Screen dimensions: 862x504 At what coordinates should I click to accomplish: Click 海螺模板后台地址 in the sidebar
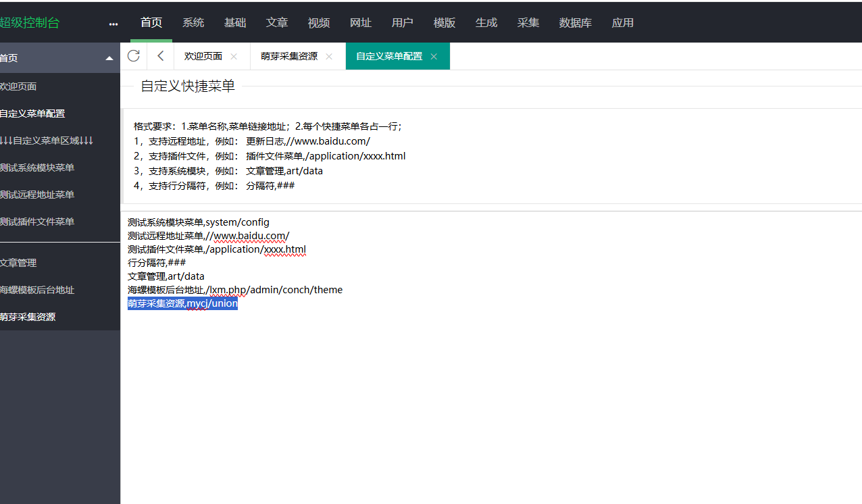click(x=37, y=290)
